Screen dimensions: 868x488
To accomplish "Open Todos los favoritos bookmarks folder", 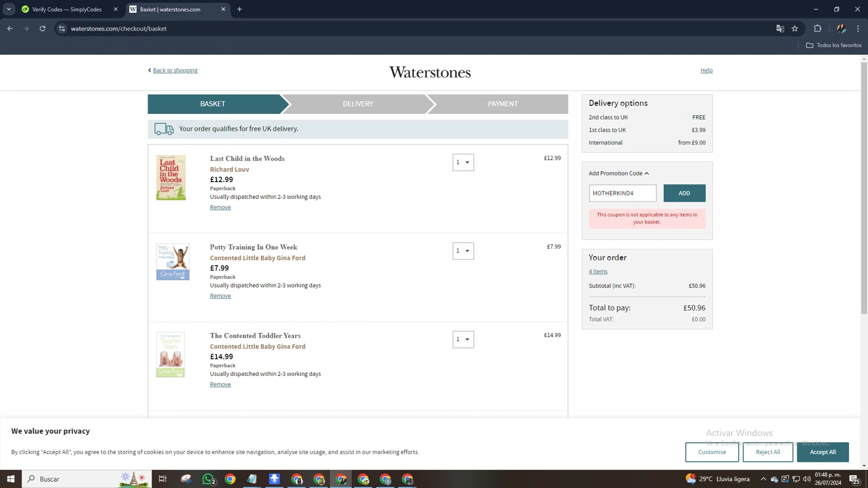I will click(834, 45).
